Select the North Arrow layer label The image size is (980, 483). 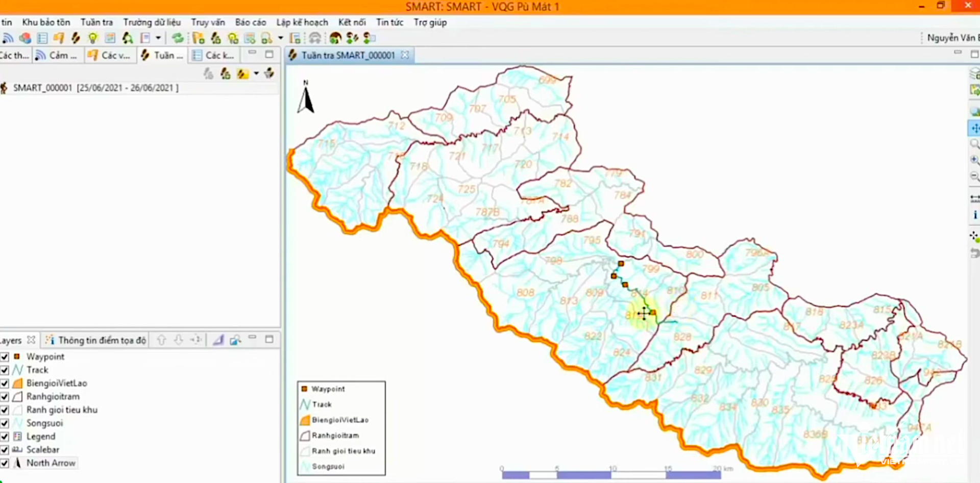(x=51, y=463)
